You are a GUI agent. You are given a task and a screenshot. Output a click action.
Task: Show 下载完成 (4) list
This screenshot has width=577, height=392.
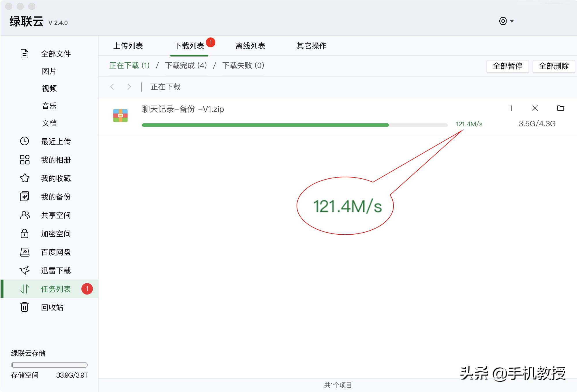[x=186, y=65]
